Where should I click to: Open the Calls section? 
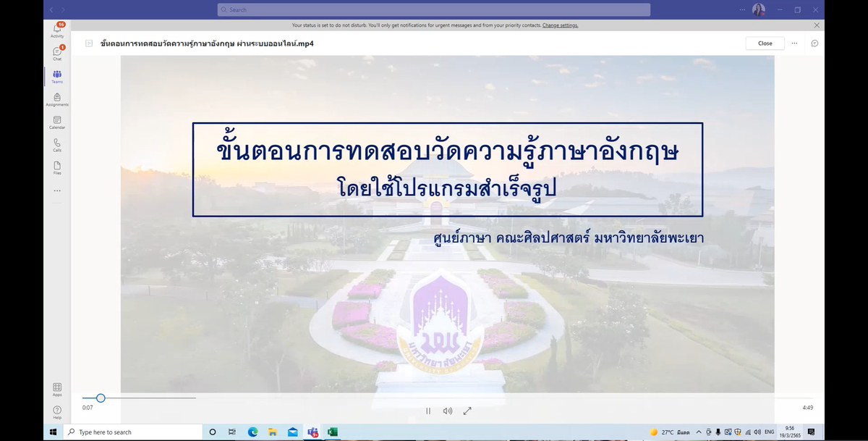coord(57,144)
